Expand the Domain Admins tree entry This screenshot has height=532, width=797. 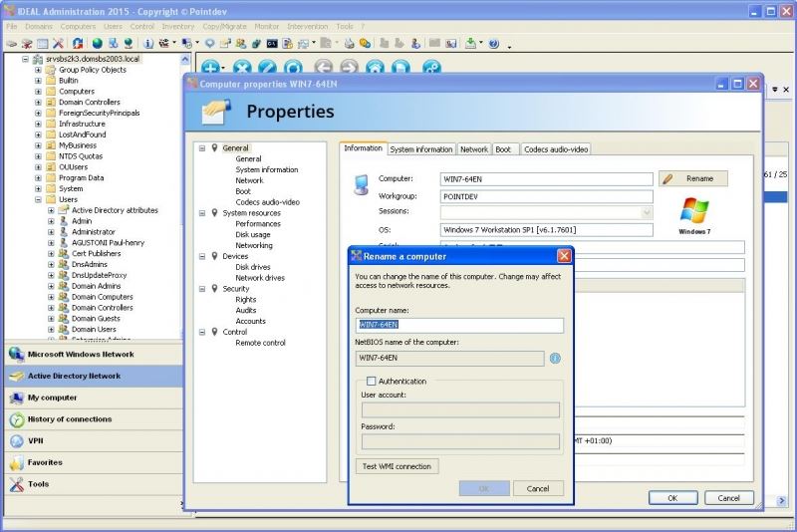click(x=51, y=286)
